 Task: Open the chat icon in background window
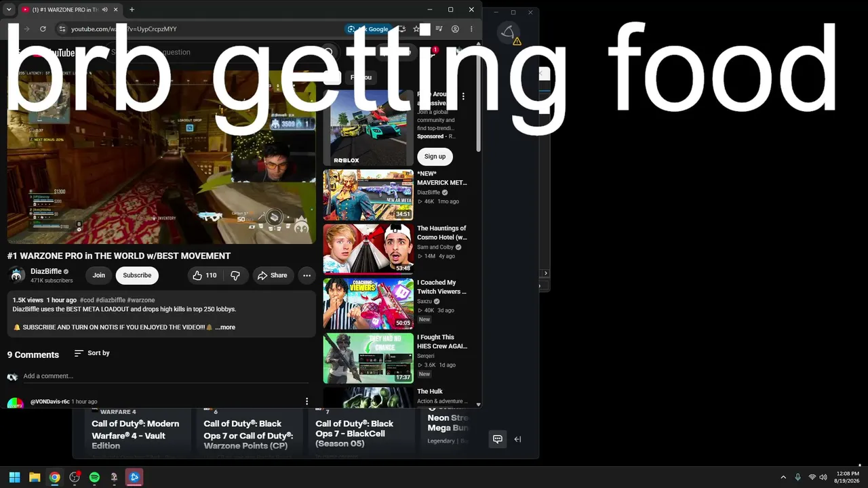tap(497, 439)
